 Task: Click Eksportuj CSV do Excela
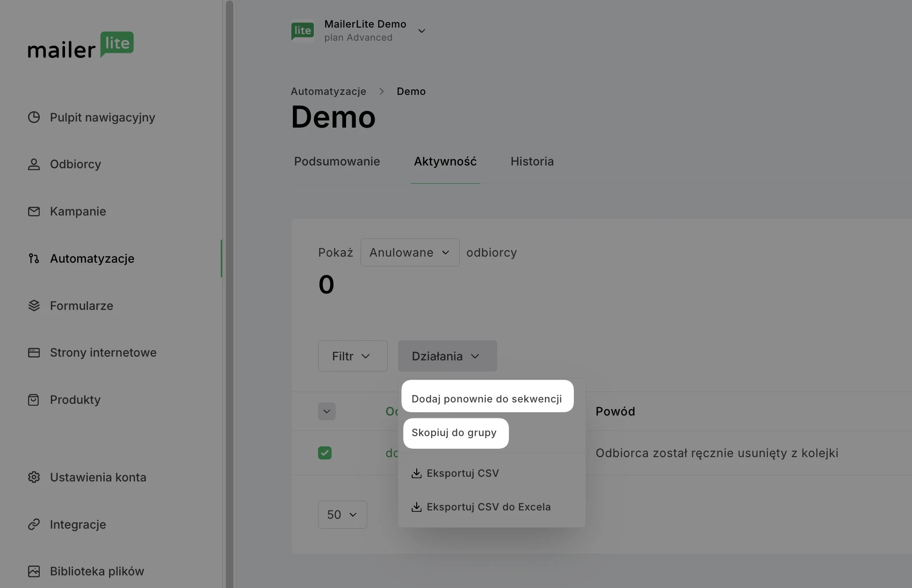coord(488,507)
